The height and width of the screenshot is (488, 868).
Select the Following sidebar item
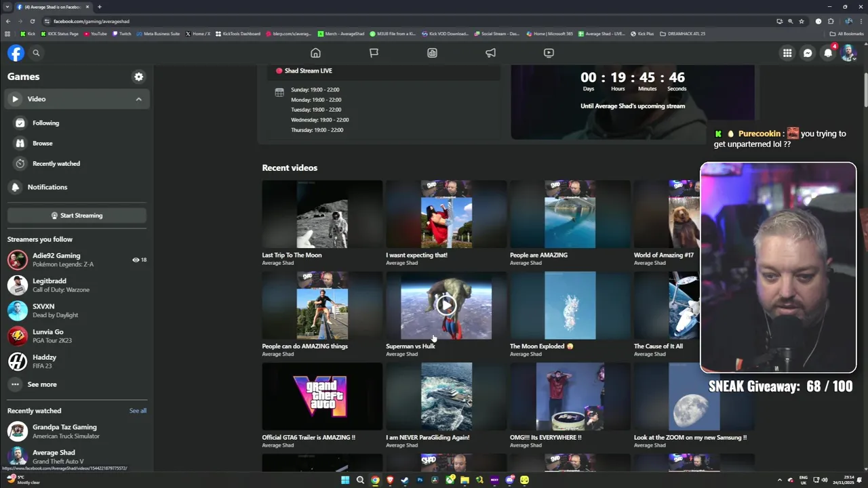click(x=77, y=123)
